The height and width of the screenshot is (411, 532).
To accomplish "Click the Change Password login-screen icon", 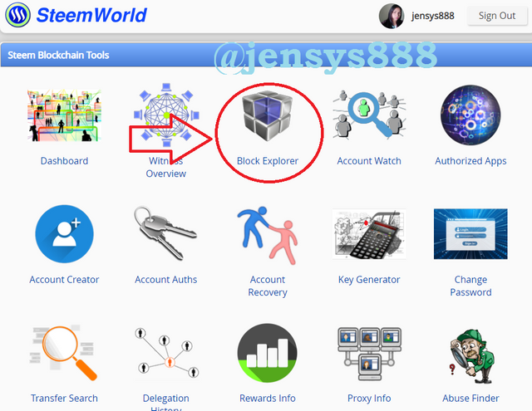I will (470, 234).
